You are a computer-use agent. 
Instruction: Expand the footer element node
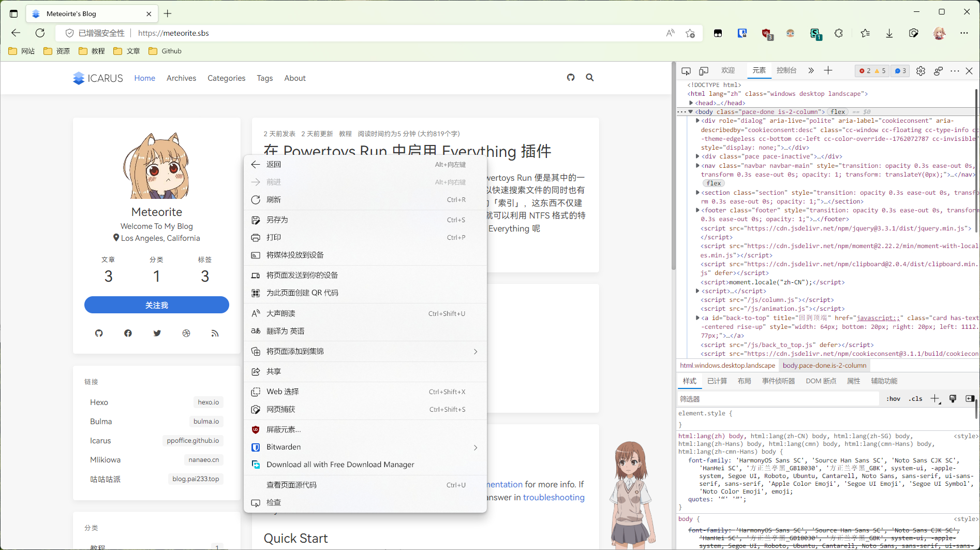(x=697, y=210)
